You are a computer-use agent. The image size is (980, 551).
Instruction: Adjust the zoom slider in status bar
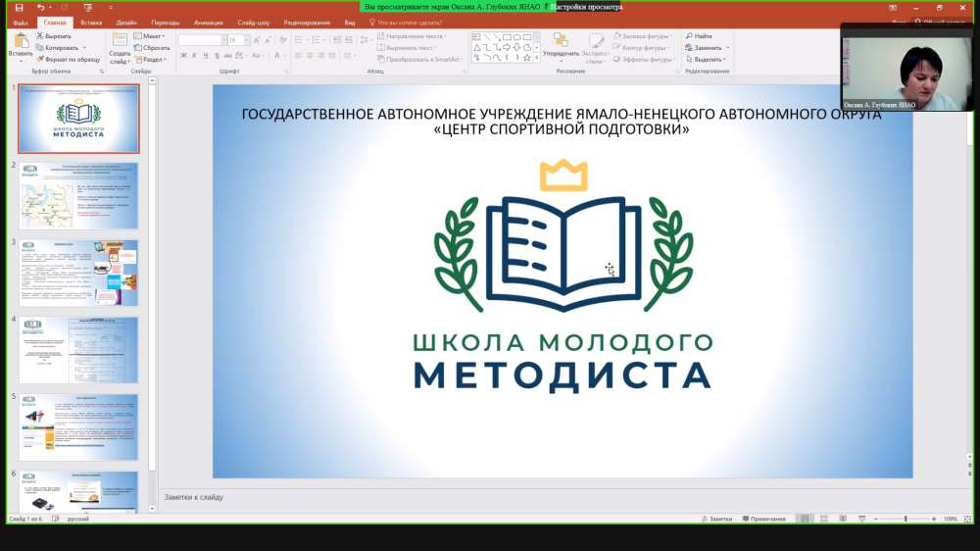[x=905, y=519]
